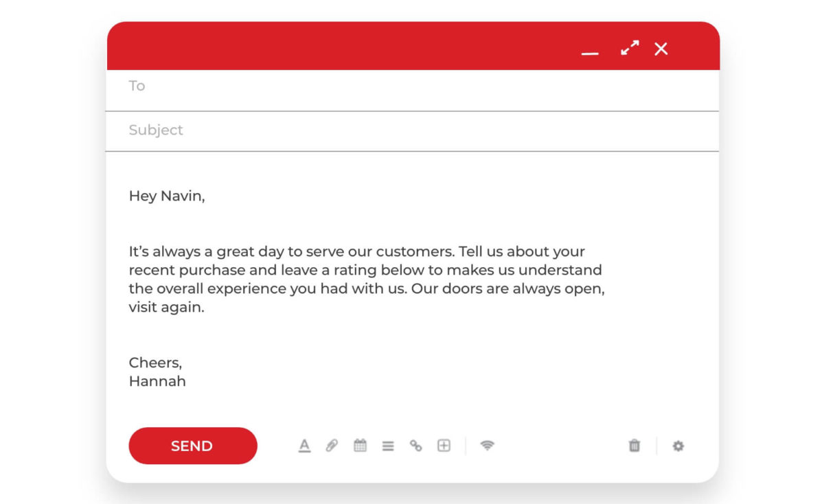824x504 pixels.
Task: Click the three-line alignment icon
Action: [x=388, y=446]
